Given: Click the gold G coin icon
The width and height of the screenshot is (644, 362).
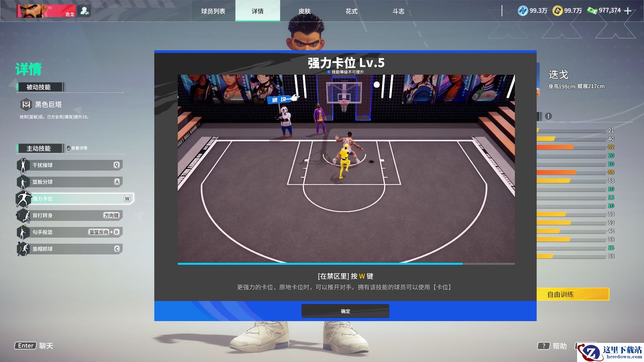Looking at the screenshot, I should coord(557,11).
